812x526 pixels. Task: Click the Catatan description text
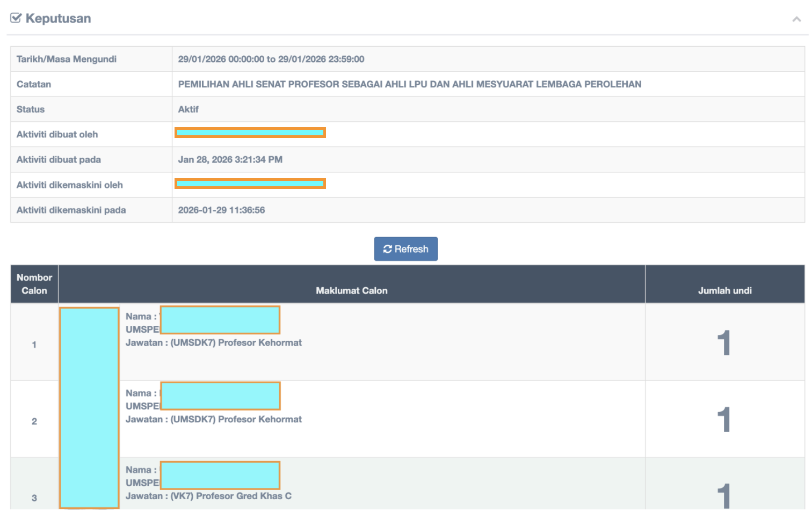tap(409, 84)
